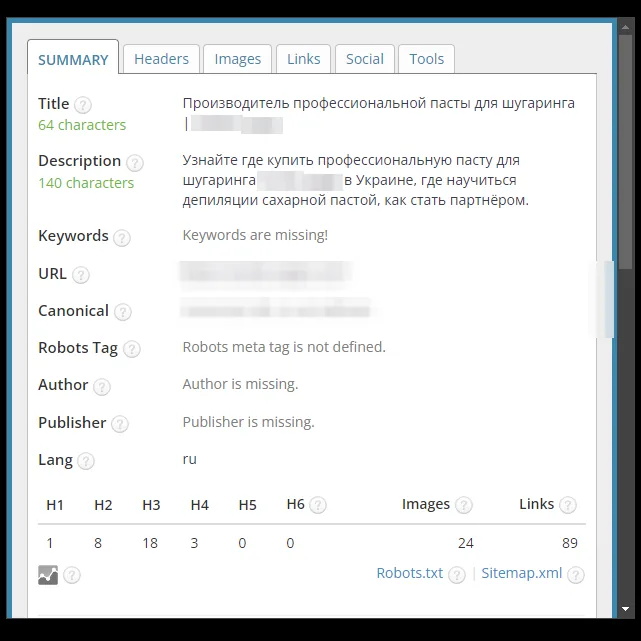Screen dimensions: 641x641
Task: Click the help icon next to Canonical
Action: (123, 312)
